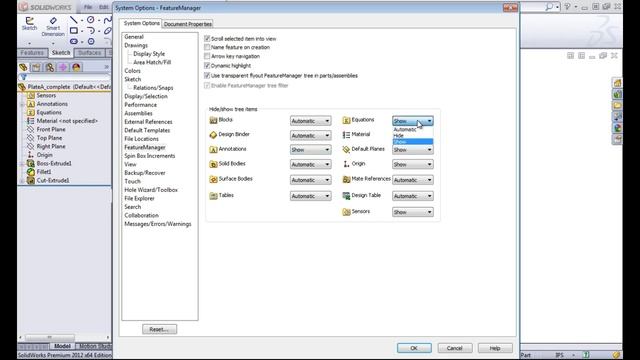Screen dimensions: 640x360
Task: Click Cancel in System Options dialog
Action: pyautogui.click(x=454, y=348)
